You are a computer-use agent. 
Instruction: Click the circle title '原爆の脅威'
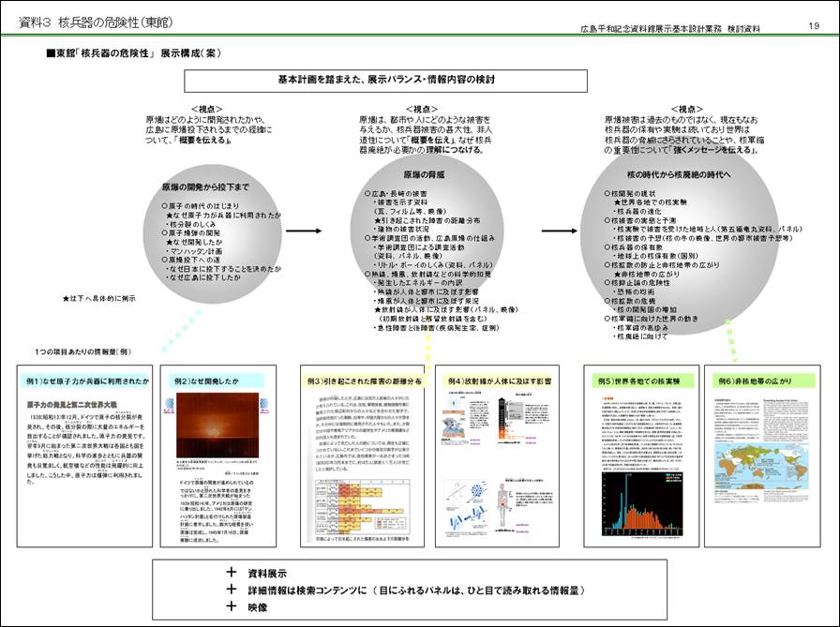424,174
